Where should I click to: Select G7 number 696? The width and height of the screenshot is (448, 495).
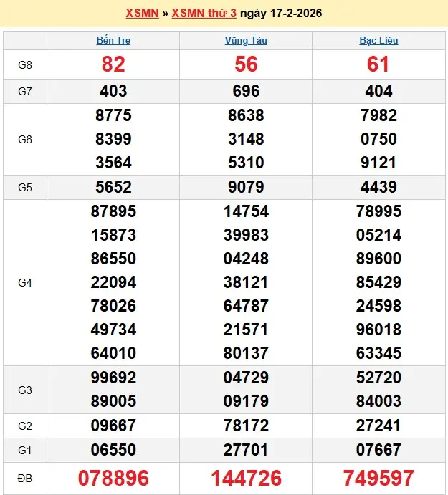(x=246, y=91)
